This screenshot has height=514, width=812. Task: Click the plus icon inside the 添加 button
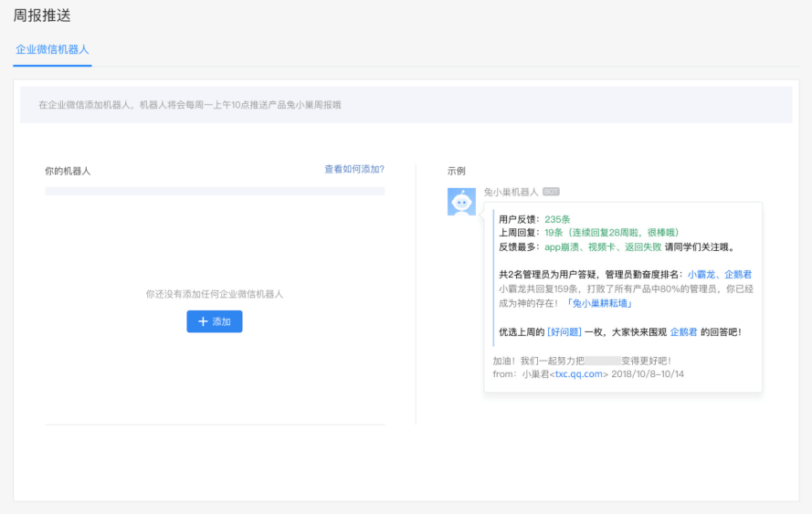(203, 321)
